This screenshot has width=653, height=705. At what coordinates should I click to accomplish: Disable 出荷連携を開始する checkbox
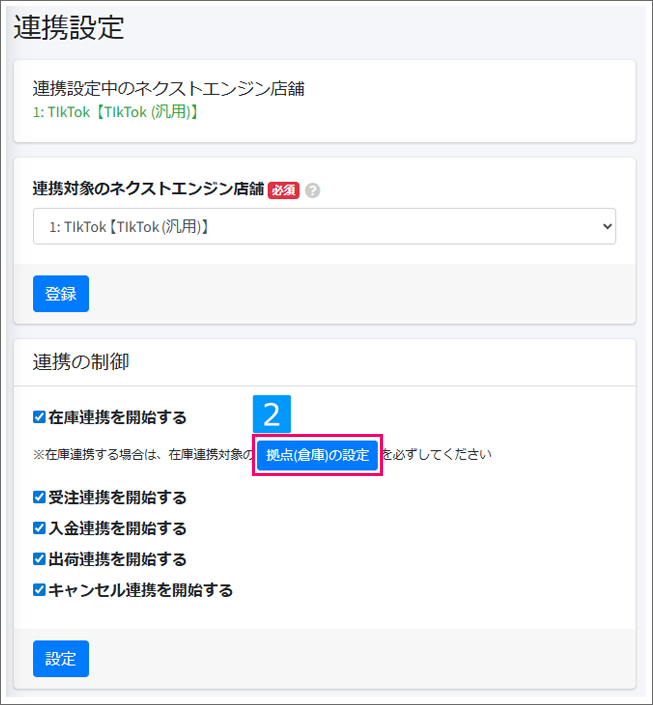pos(39,559)
